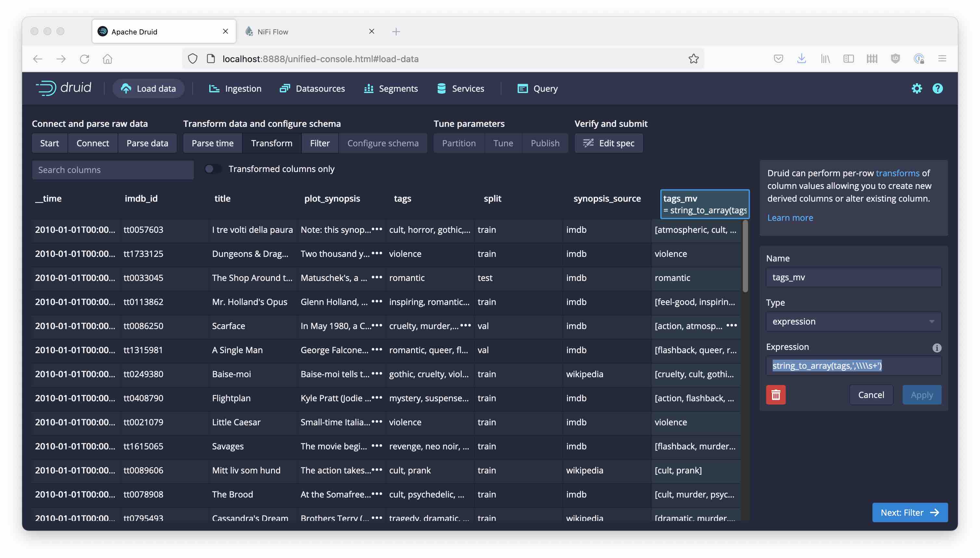
Task: Click the Search columns field
Action: tap(113, 170)
